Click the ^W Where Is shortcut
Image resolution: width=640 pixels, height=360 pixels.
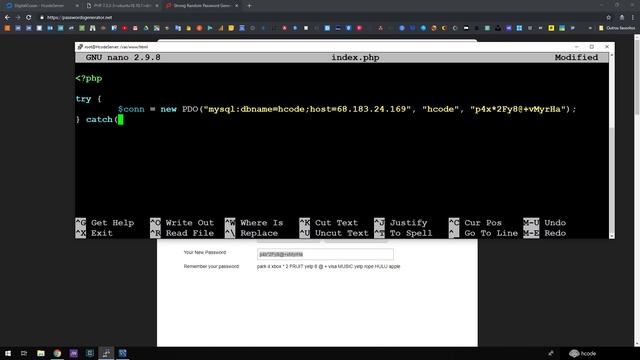(254, 223)
